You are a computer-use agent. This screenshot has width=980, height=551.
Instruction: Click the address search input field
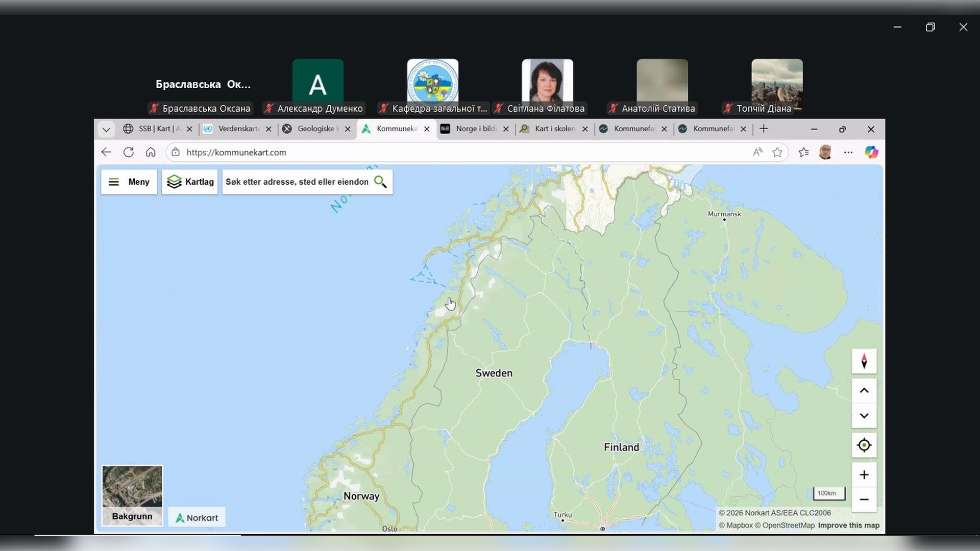coord(297,182)
